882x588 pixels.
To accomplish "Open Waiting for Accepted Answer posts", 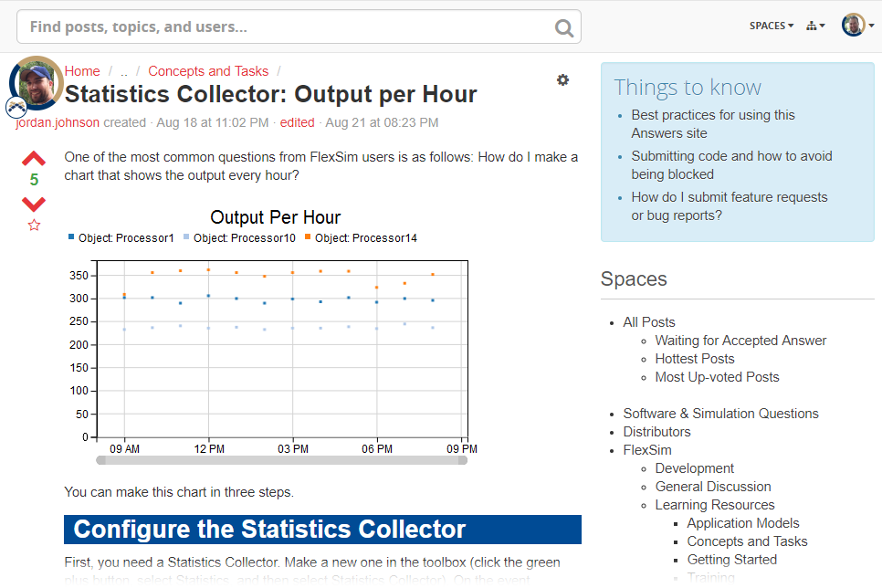I will point(740,341).
